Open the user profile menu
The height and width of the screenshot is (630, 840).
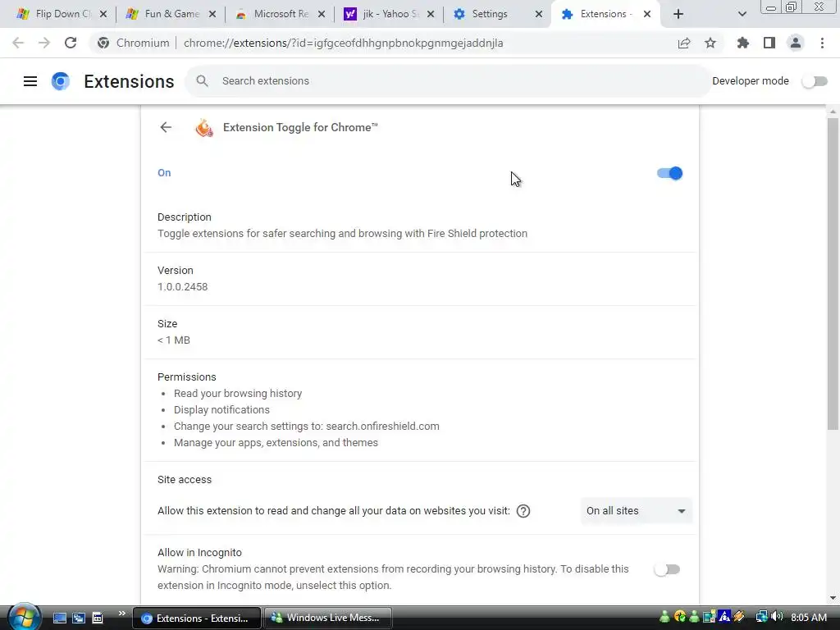pyautogui.click(x=796, y=43)
